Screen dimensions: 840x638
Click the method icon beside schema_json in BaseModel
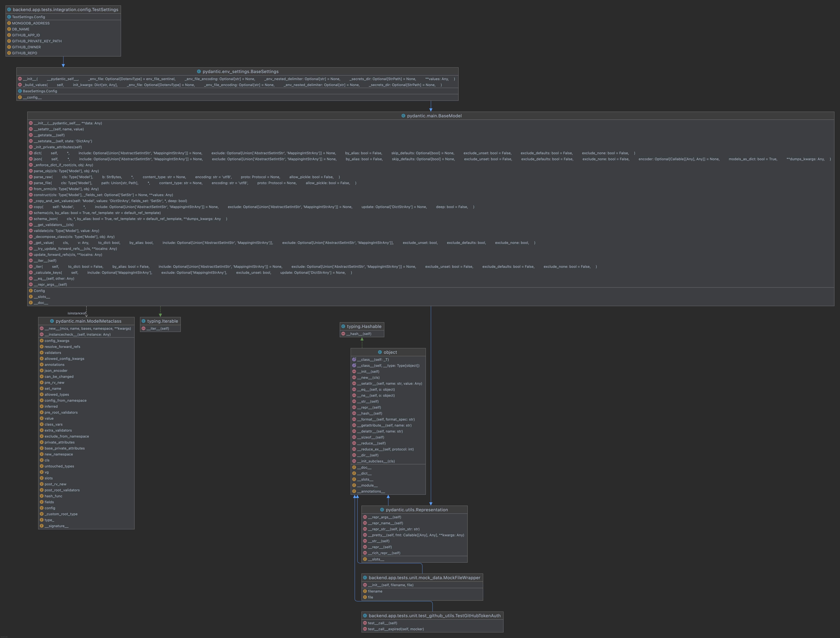click(x=31, y=219)
